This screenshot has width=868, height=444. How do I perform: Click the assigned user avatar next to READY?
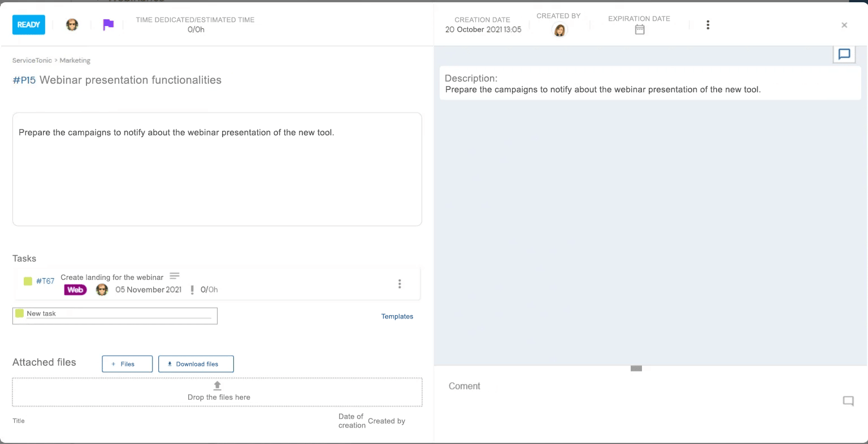tap(72, 25)
